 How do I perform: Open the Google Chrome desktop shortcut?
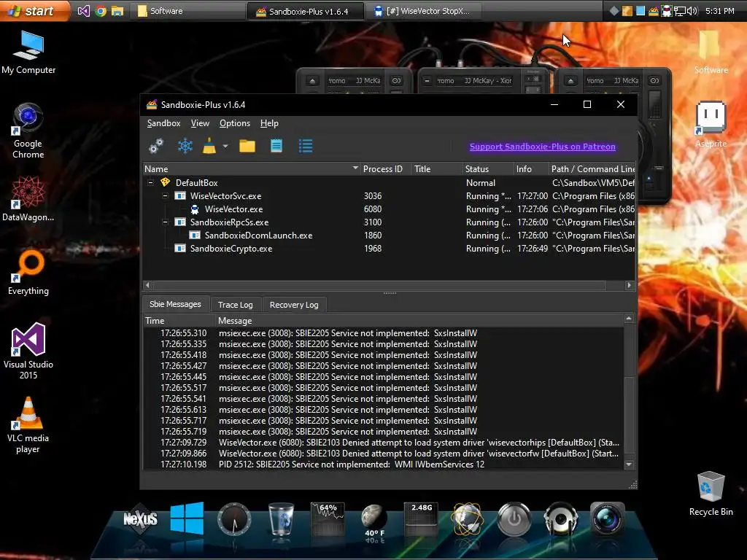(28, 131)
